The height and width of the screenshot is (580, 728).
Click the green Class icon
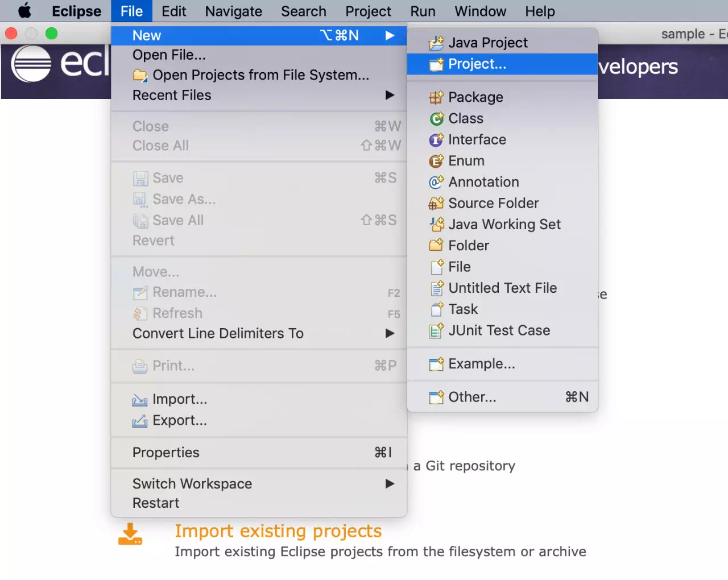[436, 118]
